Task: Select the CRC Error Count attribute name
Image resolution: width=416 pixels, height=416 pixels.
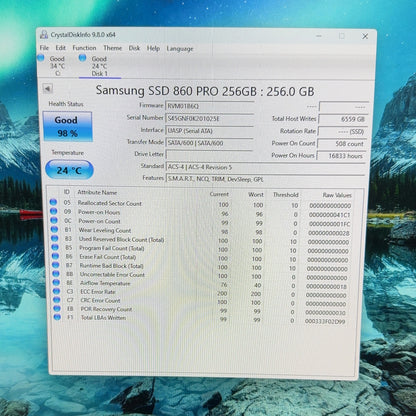Action: 100,301
